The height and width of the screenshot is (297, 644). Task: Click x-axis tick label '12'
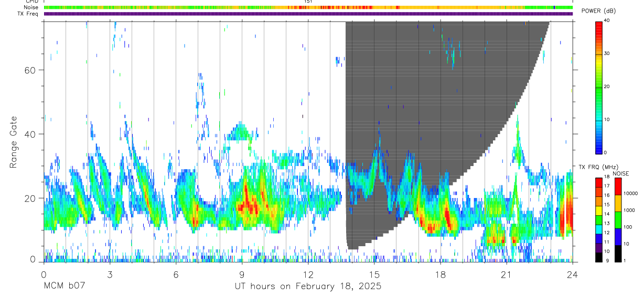point(308,274)
